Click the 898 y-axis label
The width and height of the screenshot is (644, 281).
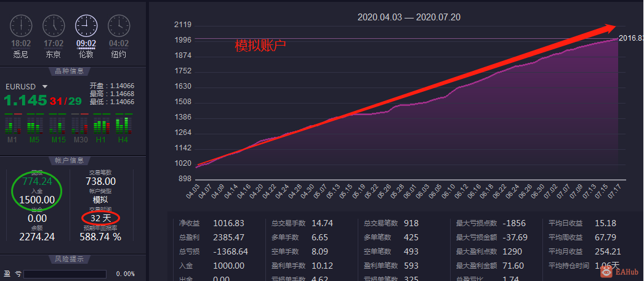pyautogui.click(x=185, y=179)
